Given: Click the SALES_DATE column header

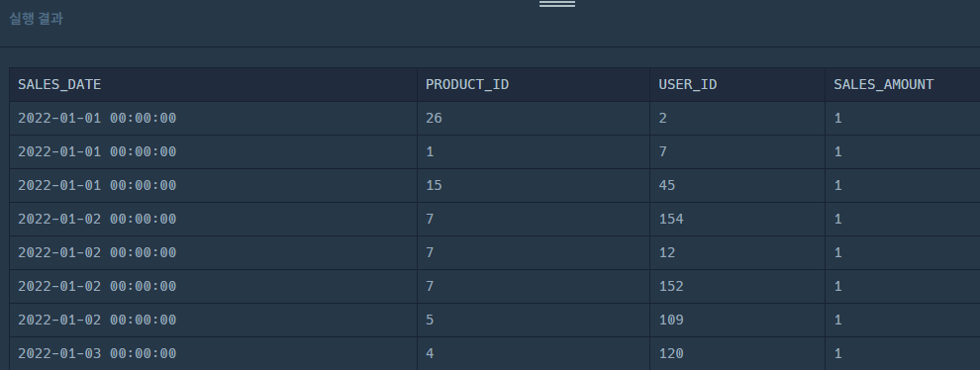Looking at the screenshot, I should (x=213, y=84).
